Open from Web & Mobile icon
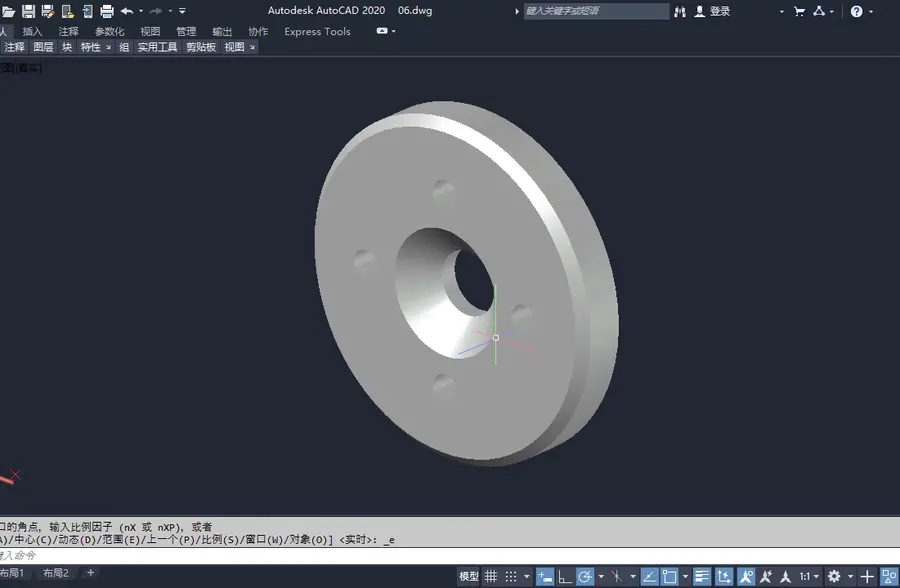The width and height of the screenshot is (900, 588). (68, 11)
